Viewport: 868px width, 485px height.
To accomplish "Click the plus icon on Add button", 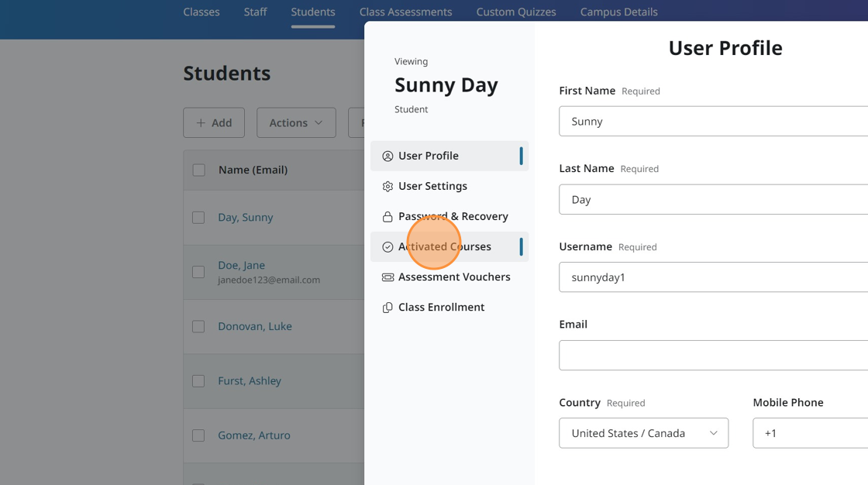I will point(201,123).
